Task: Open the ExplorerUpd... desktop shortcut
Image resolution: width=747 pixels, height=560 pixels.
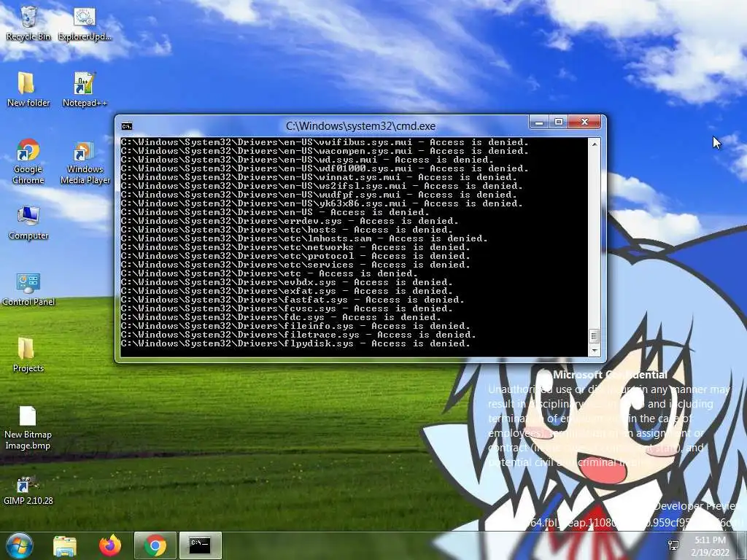Action: pos(85,24)
